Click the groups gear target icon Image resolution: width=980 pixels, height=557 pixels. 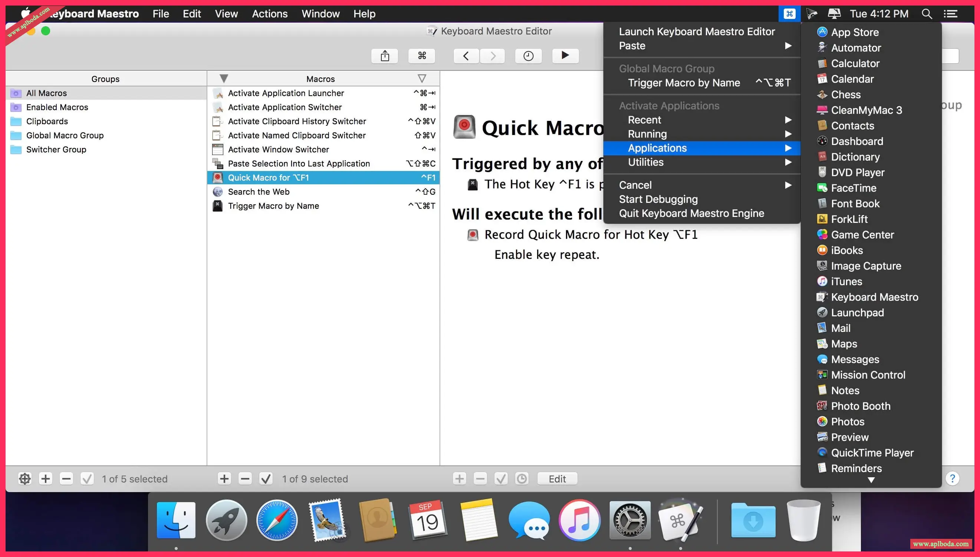(25, 479)
